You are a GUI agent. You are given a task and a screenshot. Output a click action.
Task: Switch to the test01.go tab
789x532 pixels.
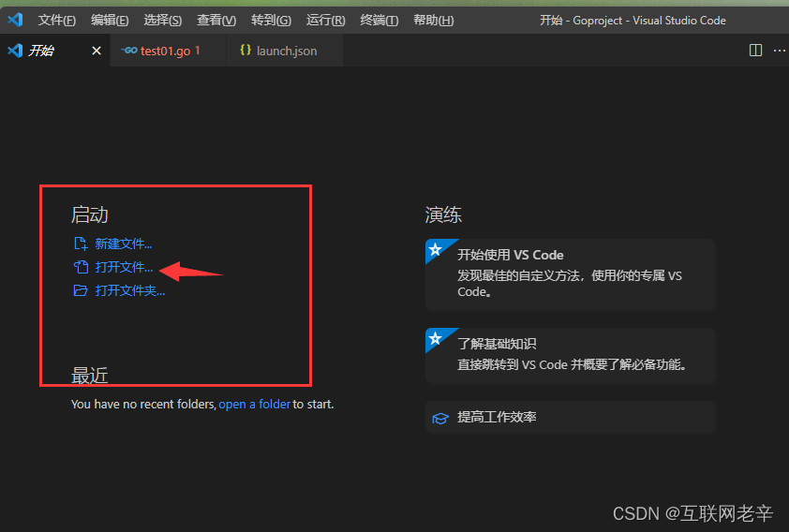click(168, 51)
